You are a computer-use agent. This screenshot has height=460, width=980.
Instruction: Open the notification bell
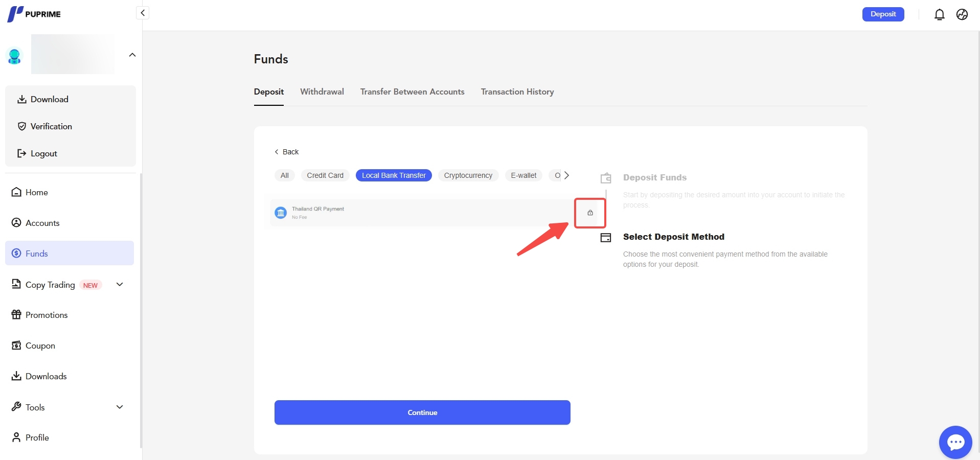click(x=939, y=14)
